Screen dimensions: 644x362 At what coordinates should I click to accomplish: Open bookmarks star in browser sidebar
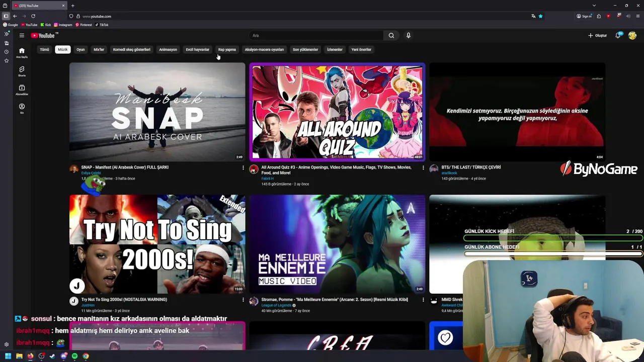pyautogui.click(x=6, y=61)
